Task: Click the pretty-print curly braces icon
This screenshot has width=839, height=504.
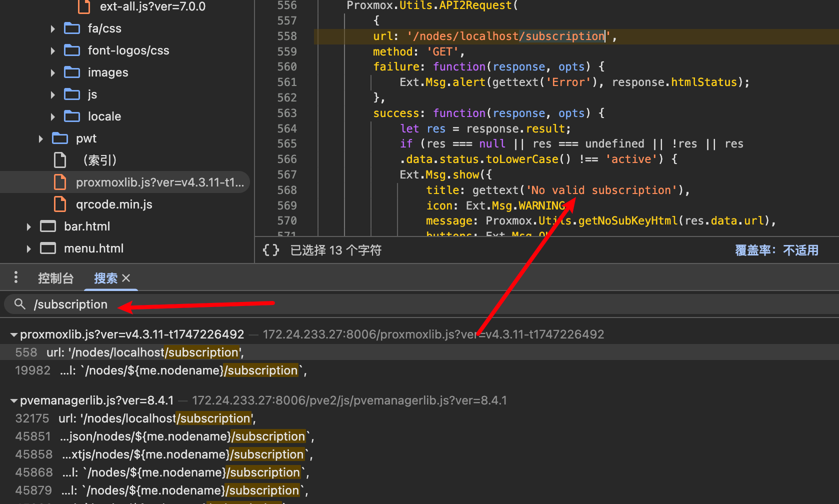Action: click(x=270, y=250)
